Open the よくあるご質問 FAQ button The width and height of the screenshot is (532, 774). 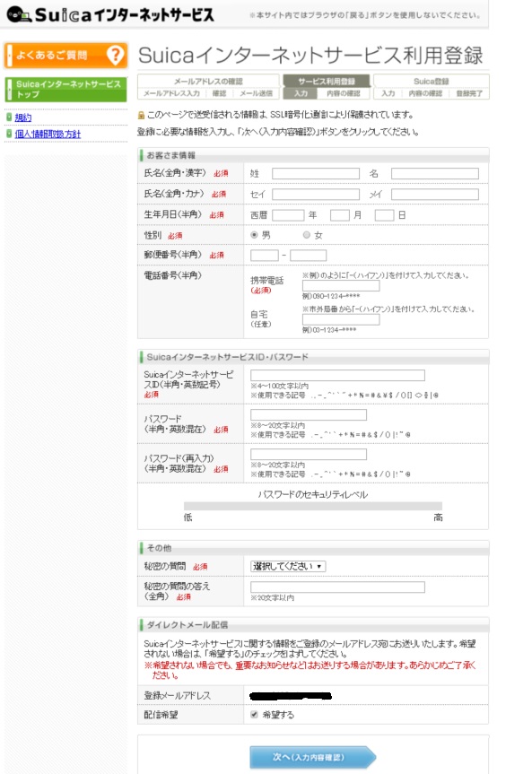click(65, 55)
